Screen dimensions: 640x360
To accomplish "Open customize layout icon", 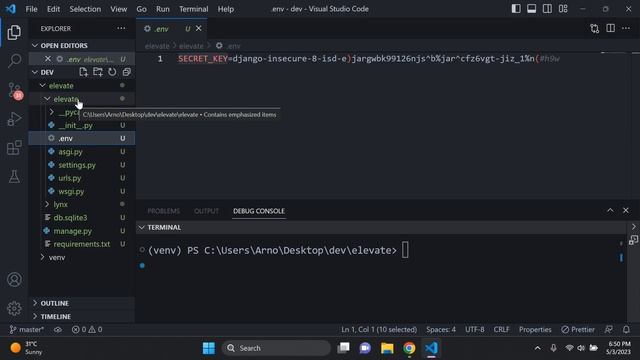I will (x=563, y=9).
